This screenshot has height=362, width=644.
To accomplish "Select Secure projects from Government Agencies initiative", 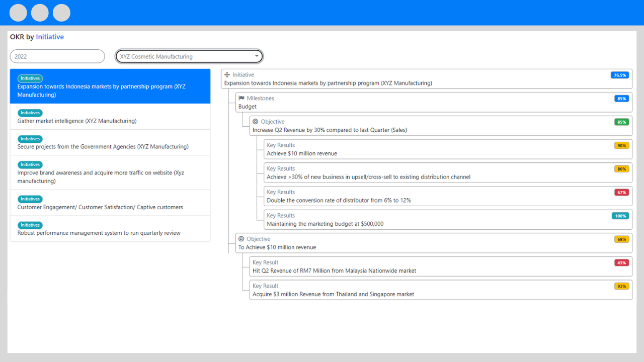I will pos(103,147).
